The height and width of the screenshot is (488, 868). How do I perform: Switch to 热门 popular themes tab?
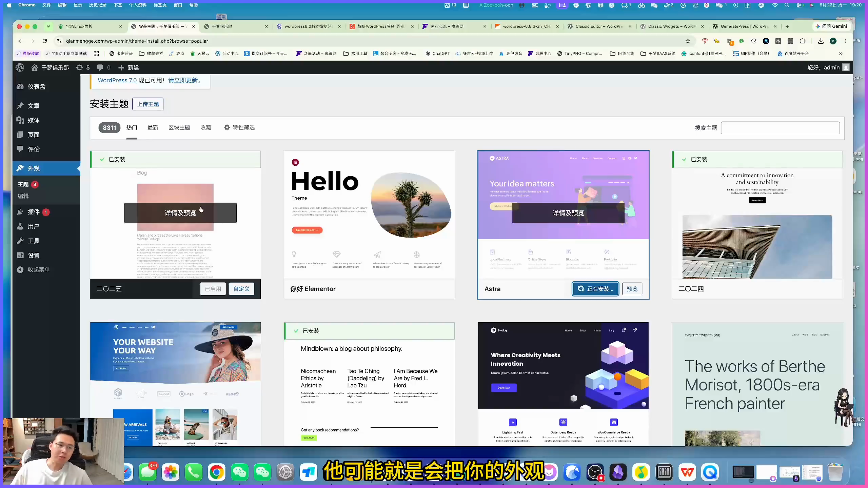coord(132,128)
